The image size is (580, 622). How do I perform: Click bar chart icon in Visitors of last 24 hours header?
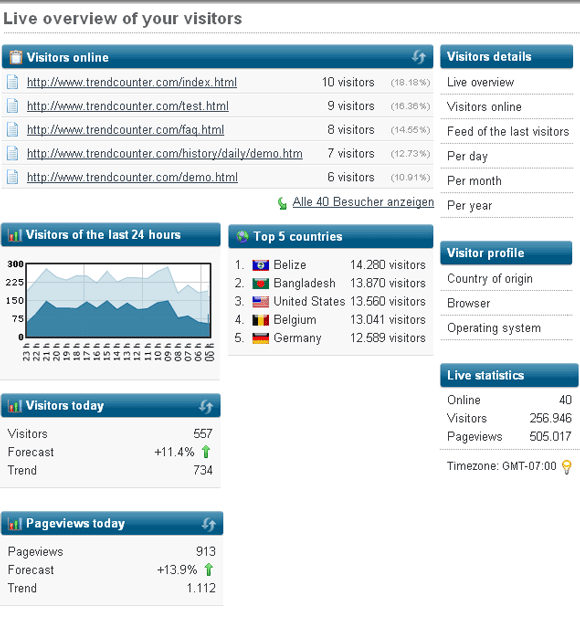coord(15,235)
